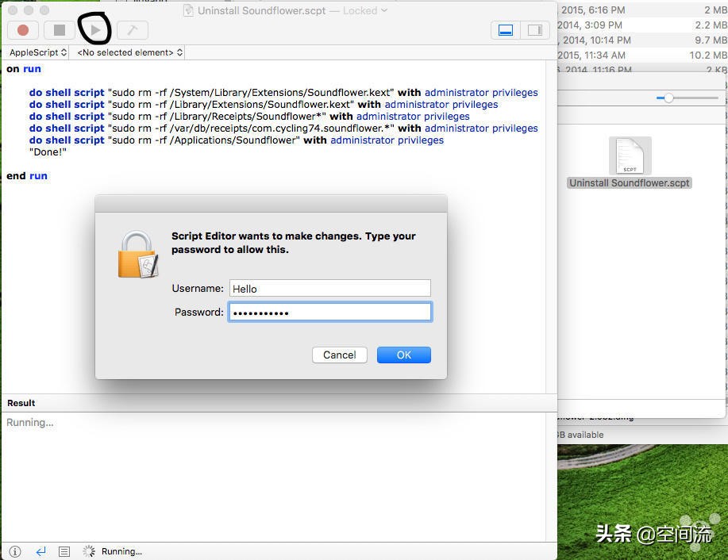Toggle the side library pane view
The height and width of the screenshot is (560, 728).
pos(535,30)
